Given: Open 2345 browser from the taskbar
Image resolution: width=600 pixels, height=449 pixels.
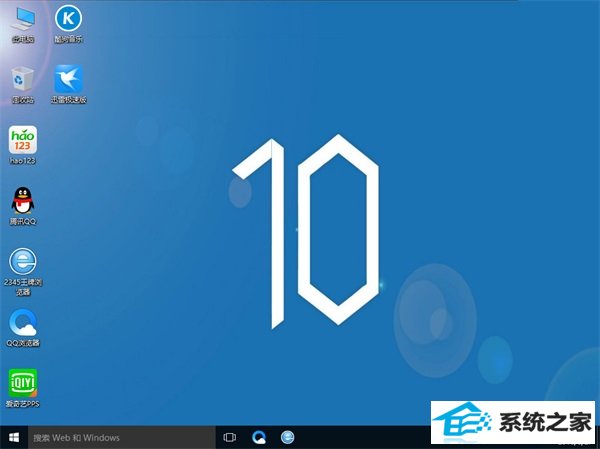Looking at the screenshot, I should [x=287, y=437].
